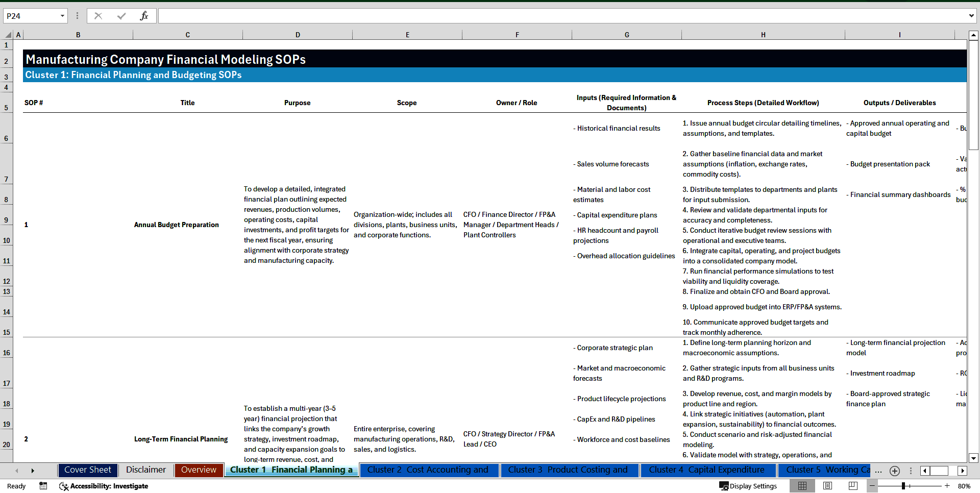Click the right sheet navigation arrow
980x493 pixels.
pyautogui.click(x=33, y=471)
